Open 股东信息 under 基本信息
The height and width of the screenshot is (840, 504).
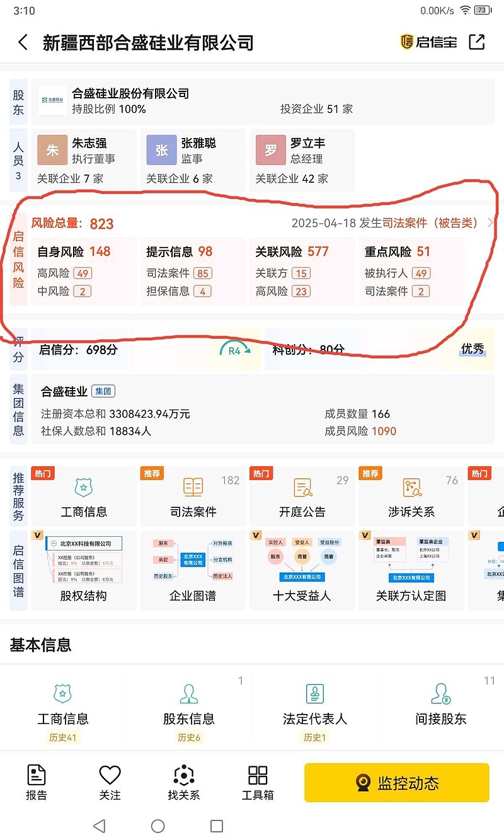(x=189, y=709)
